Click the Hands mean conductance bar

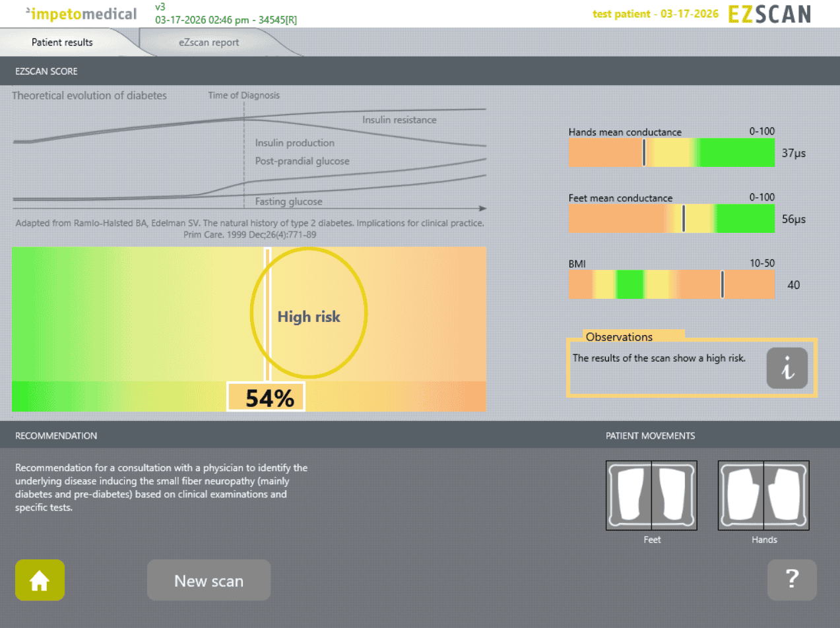pos(671,152)
